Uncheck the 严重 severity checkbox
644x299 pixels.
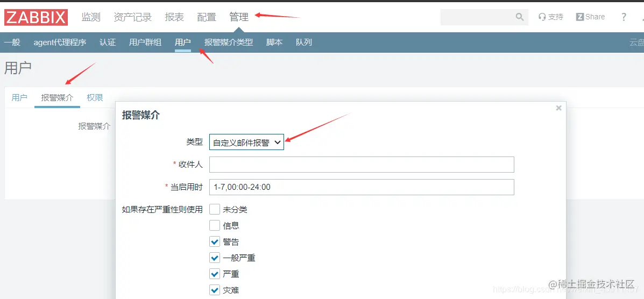[215, 274]
